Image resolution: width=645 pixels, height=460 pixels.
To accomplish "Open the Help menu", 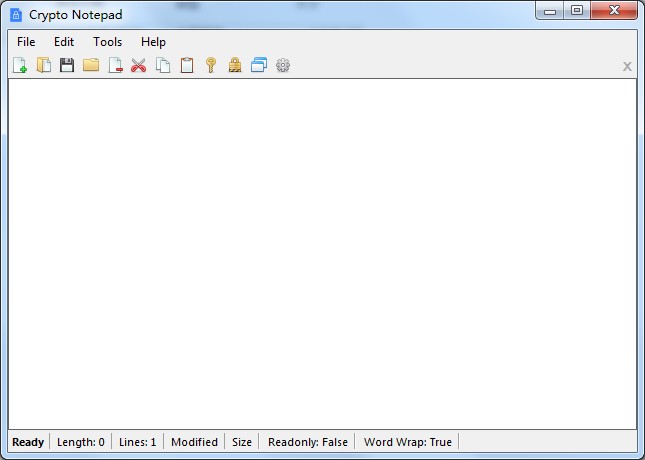I will tap(153, 42).
